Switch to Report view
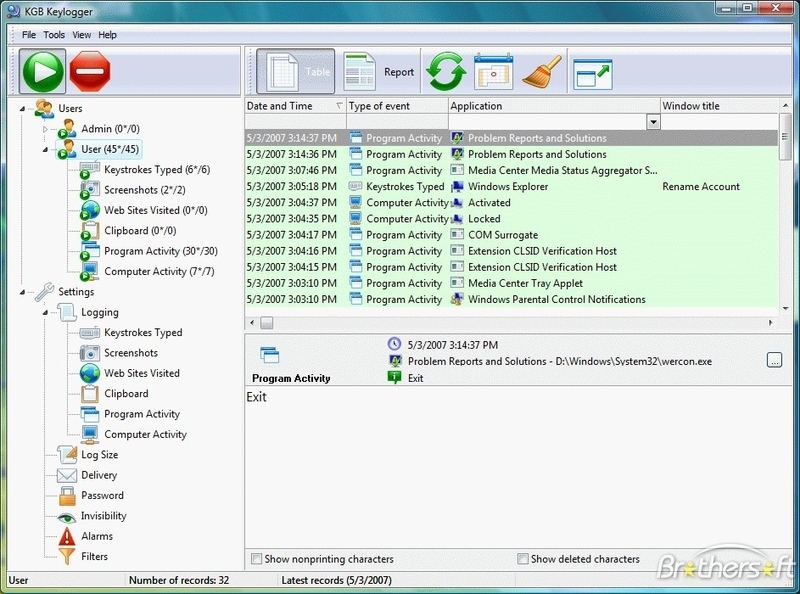 pyautogui.click(x=379, y=71)
